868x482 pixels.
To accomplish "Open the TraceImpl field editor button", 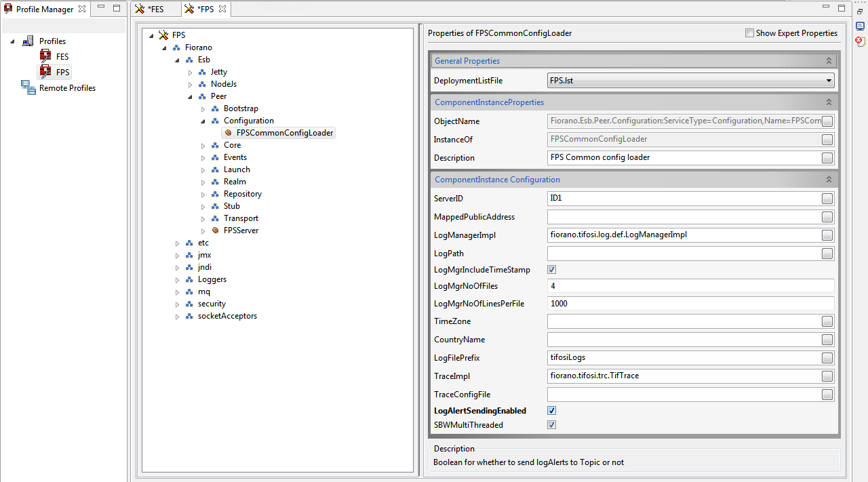I will (827, 376).
